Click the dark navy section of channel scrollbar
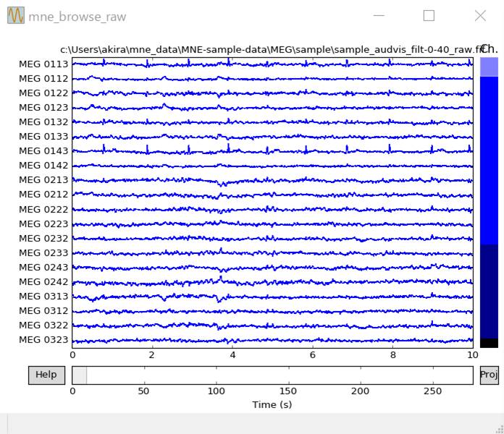The image size is (504, 434). point(489,291)
